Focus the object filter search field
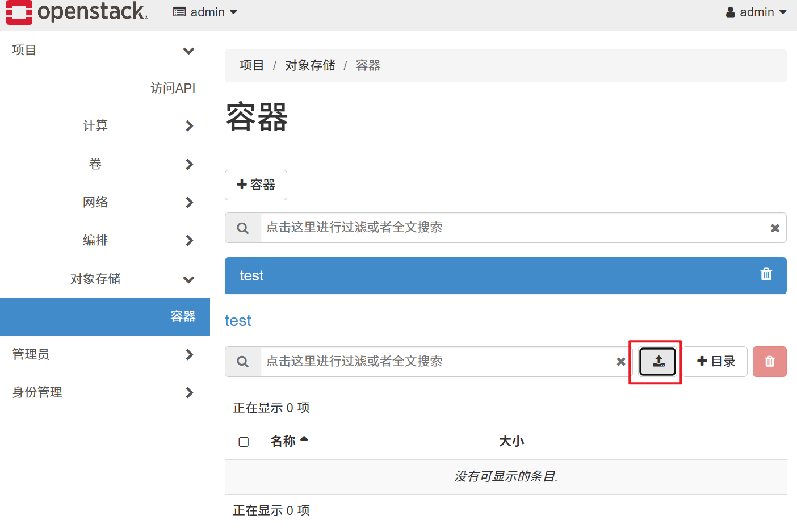The width and height of the screenshot is (797, 532). [x=438, y=362]
